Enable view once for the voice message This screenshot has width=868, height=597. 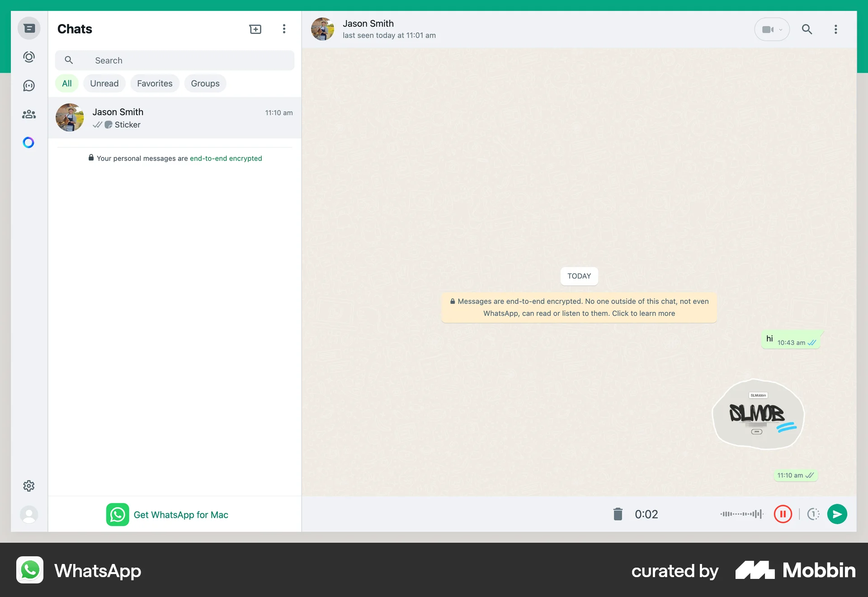tap(813, 514)
